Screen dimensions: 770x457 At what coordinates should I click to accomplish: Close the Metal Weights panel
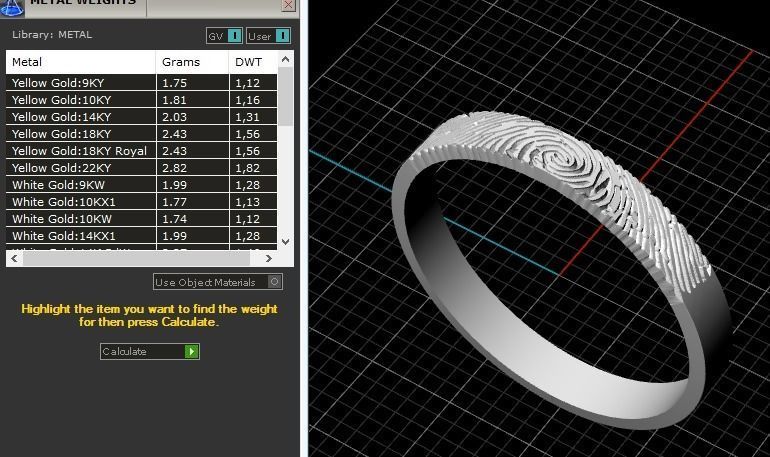tap(288, 5)
